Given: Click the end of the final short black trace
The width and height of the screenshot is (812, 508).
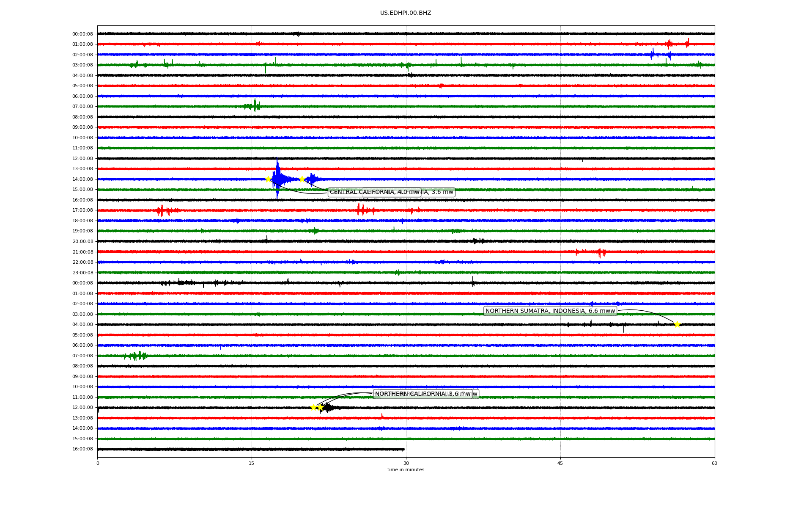Looking at the screenshot, I should point(403,449).
